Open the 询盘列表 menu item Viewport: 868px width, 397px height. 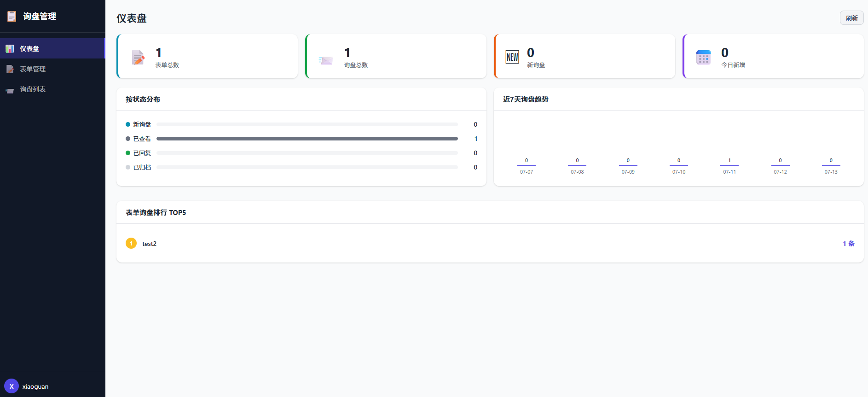pos(52,89)
